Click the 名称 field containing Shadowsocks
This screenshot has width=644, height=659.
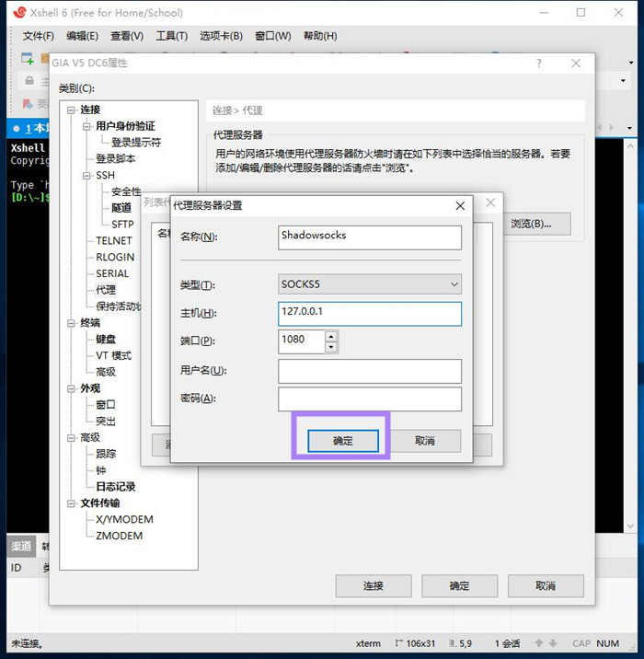pyautogui.click(x=370, y=237)
